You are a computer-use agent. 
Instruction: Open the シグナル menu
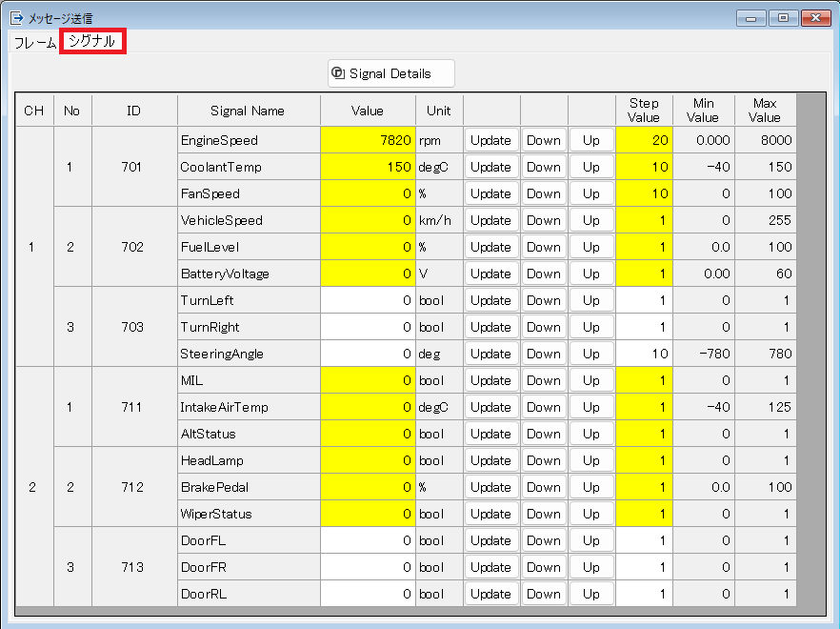92,41
